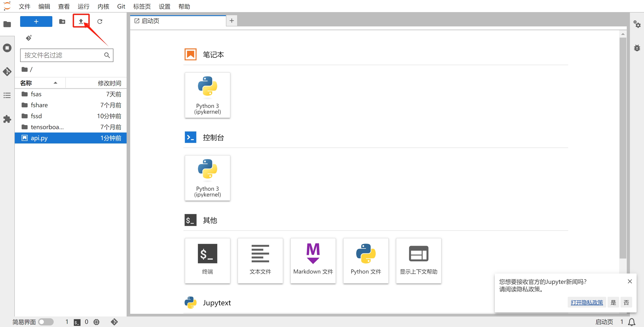This screenshot has height=327, width=644.
Task: Click the Git icon in status bar
Action: 114,322
